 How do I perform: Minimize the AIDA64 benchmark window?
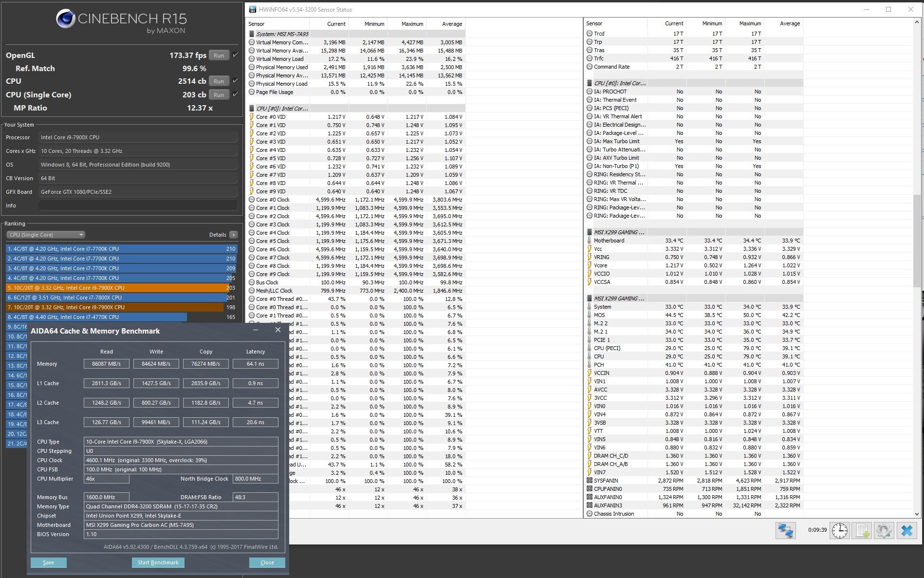pos(256,330)
